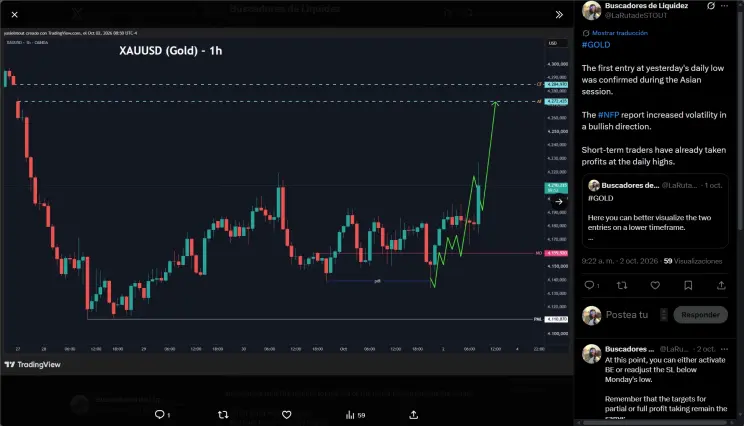744x426 pixels.
Task: Open the #NFP hashtag
Action: click(x=608, y=115)
